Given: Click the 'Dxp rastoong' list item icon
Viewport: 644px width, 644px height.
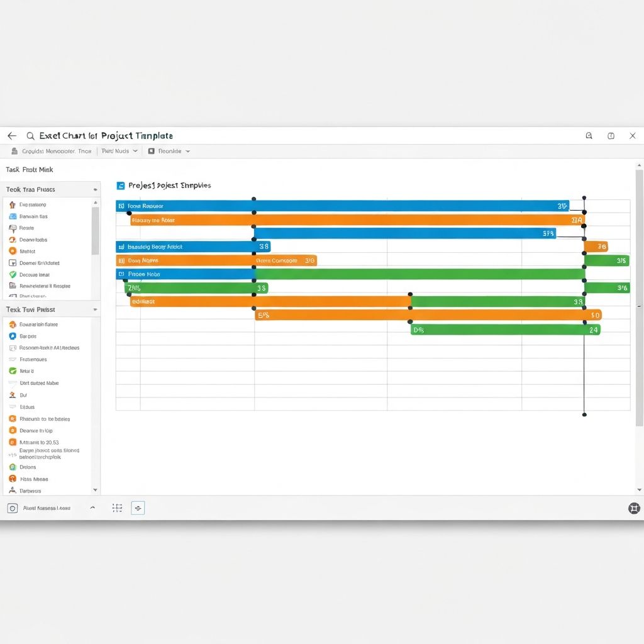Looking at the screenshot, I should coord(13,204).
